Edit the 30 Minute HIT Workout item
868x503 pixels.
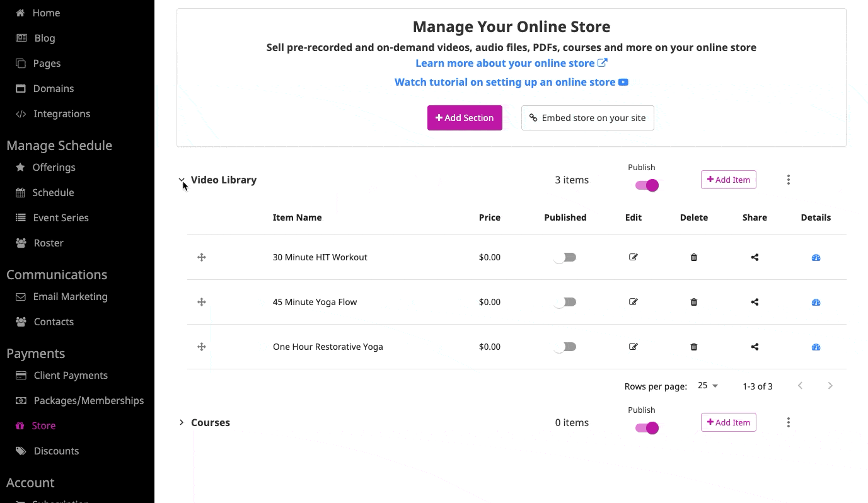[x=634, y=257]
